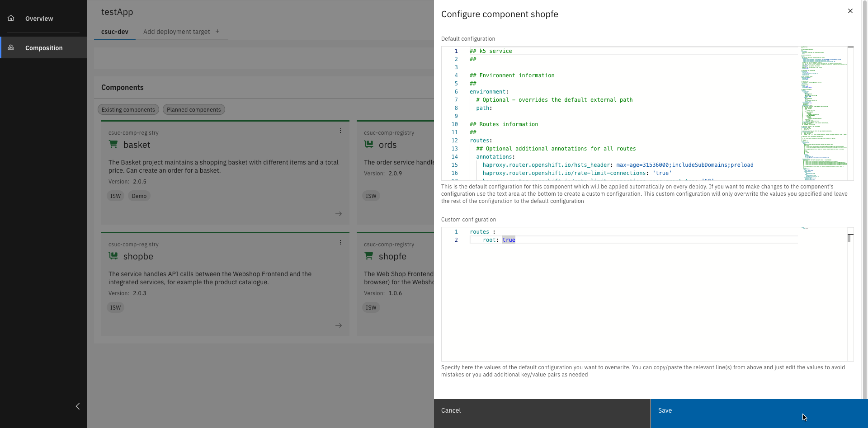The width and height of the screenshot is (868, 428).
Task: Click the plus icon to add deployment target
Action: pyautogui.click(x=217, y=31)
